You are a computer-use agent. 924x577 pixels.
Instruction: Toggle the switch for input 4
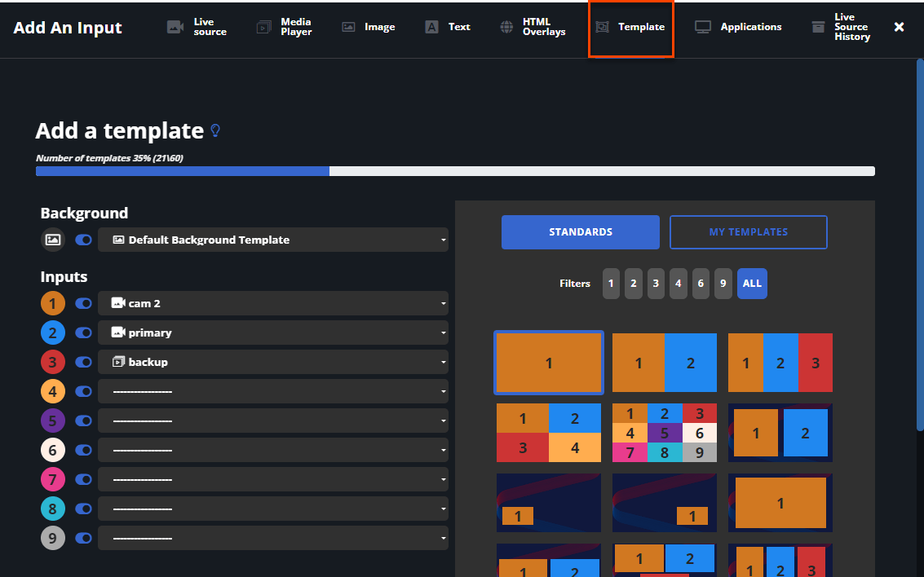(x=84, y=391)
